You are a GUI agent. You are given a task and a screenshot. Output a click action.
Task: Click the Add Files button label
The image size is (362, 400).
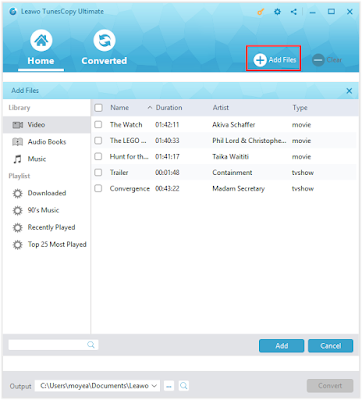click(x=282, y=60)
